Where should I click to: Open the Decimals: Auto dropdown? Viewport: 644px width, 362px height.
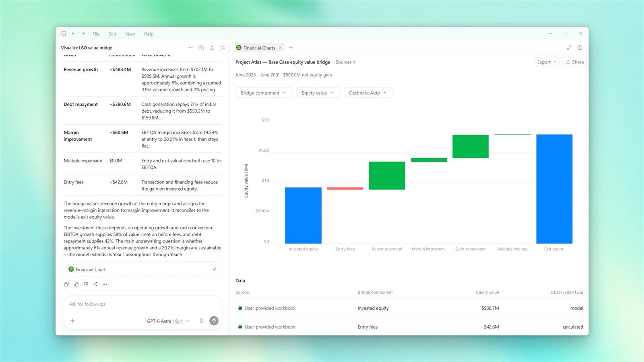coord(368,93)
